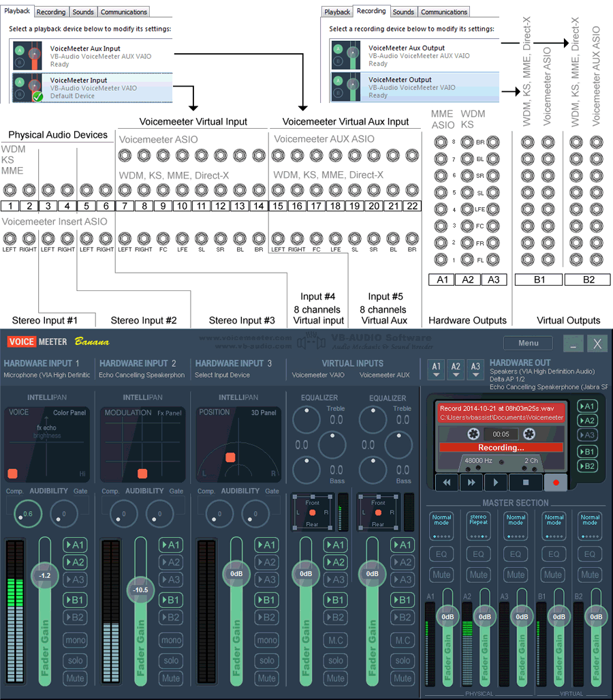
Task: Click the recorder rewind button
Action: point(447,482)
